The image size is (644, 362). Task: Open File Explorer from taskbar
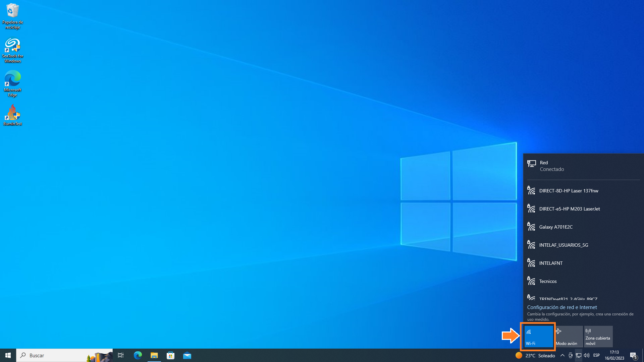[154, 355]
